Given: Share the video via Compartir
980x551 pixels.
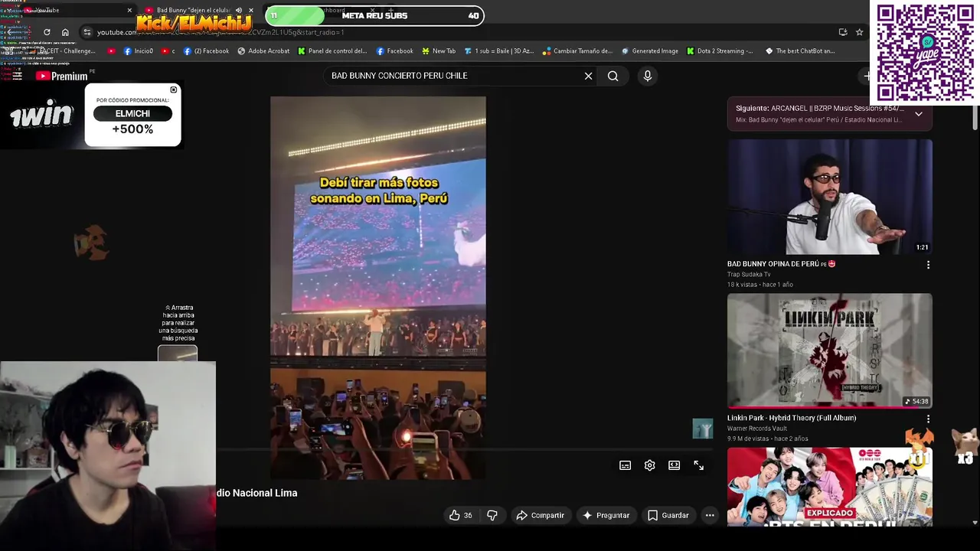Looking at the screenshot, I should [x=540, y=515].
